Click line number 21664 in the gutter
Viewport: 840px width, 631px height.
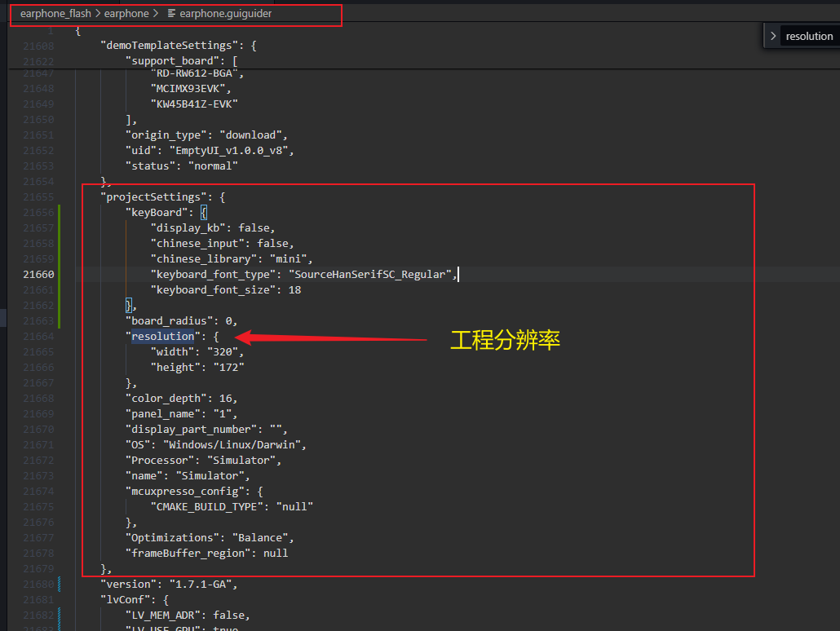click(x=38, y=337)
